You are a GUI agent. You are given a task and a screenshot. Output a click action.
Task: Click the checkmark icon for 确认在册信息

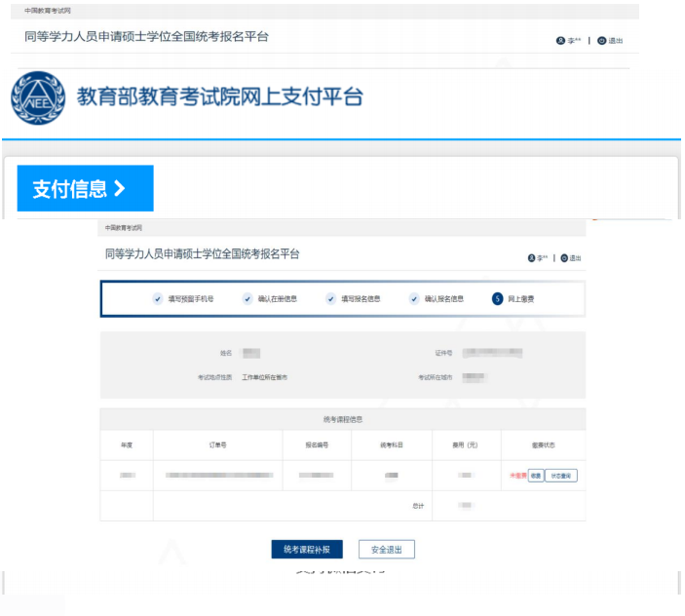247,299
